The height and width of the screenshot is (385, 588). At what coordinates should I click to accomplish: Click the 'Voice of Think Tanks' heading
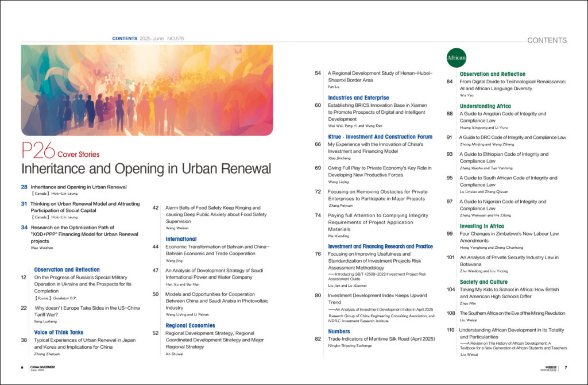tap(59, 332)
